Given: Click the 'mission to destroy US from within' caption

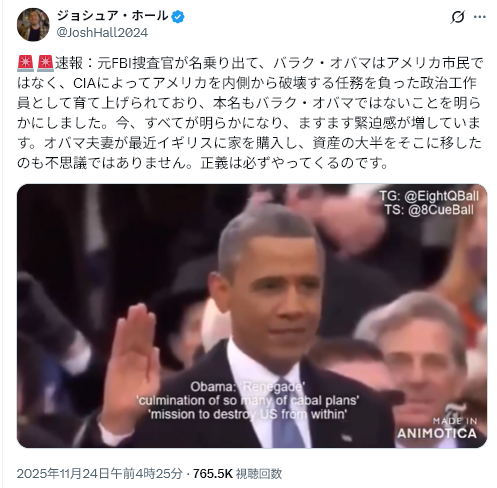Looking at the screenshot, I should point(248,414).
